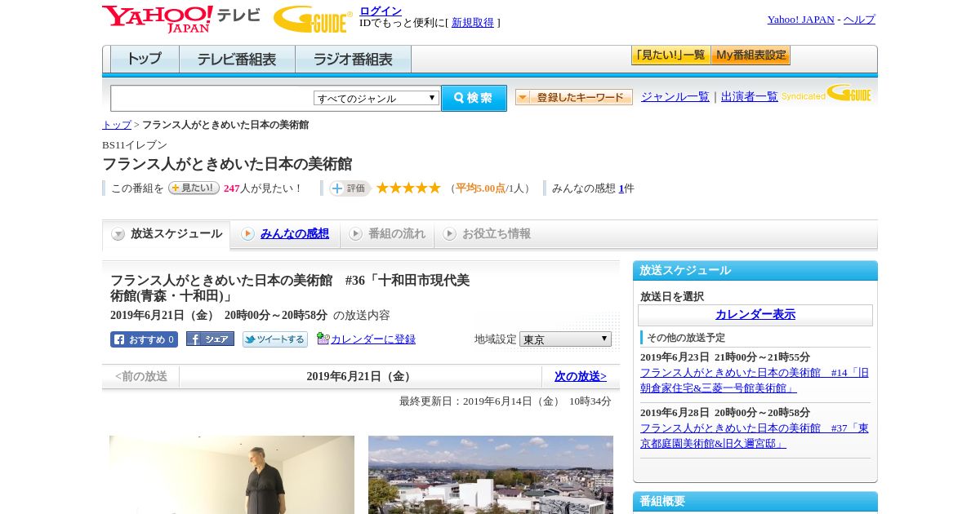The image size is (980, 514).
Task: Open the 出演者一覧 link
Action: 750,97
